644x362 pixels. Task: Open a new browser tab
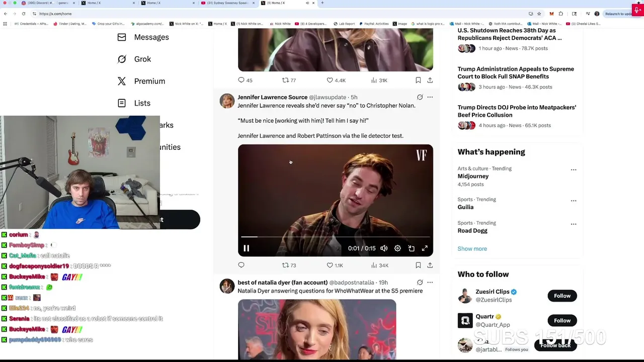point(323,3)
